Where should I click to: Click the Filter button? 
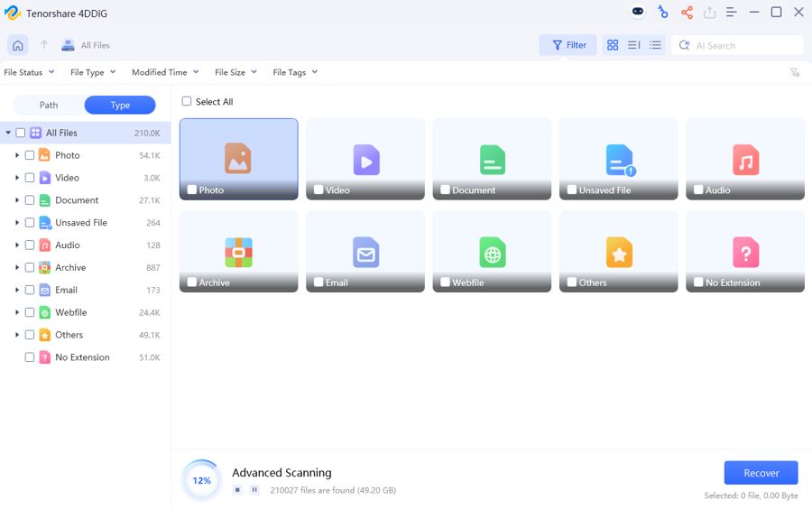(568, 45)
